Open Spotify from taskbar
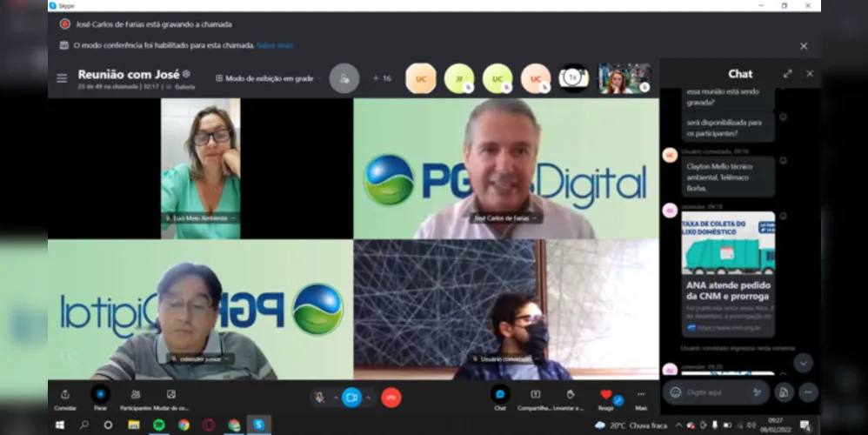This screenshot has height=435, width=868. click(159, 425)
